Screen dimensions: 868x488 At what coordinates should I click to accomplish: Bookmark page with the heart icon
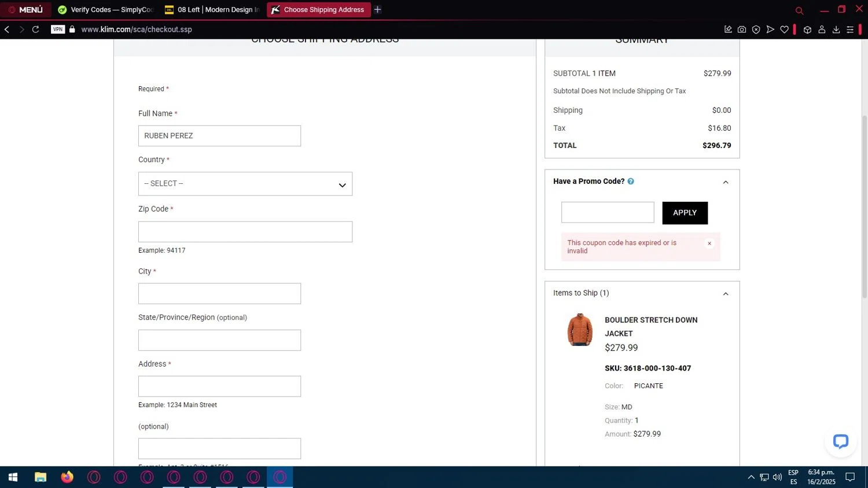[784, 29]
